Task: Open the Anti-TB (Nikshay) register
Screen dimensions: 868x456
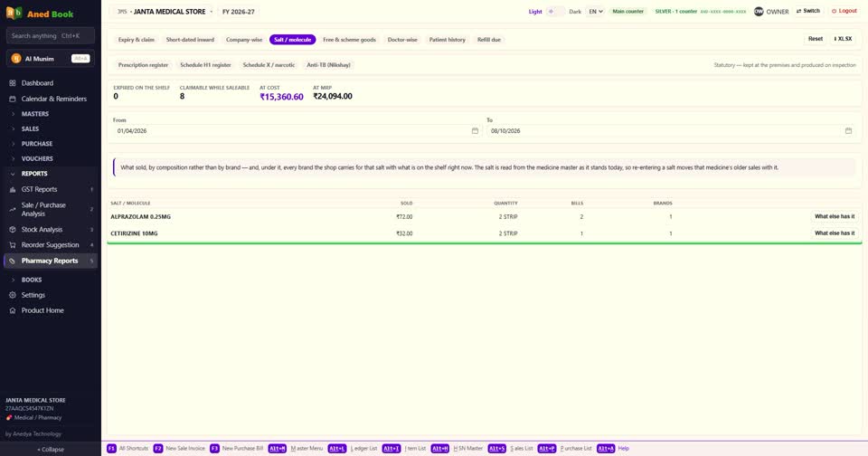Action: (329, 65)
